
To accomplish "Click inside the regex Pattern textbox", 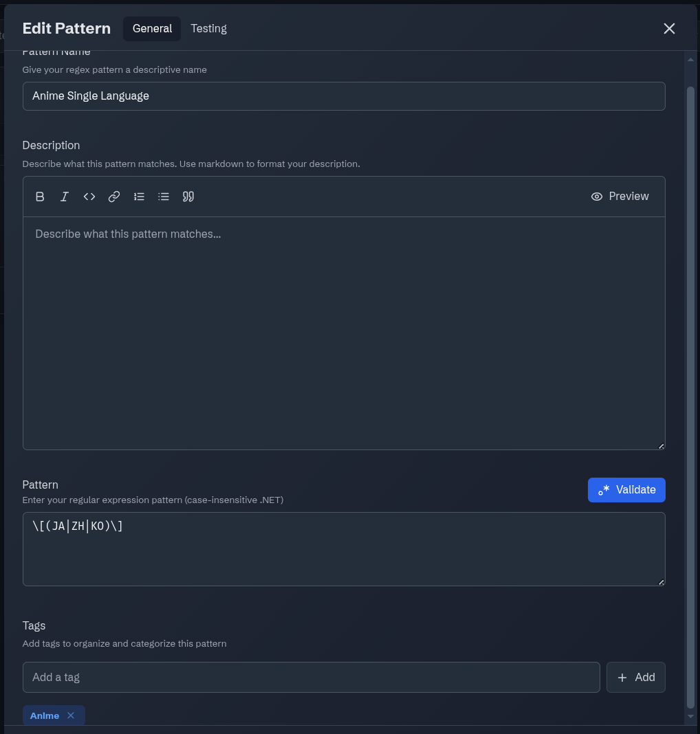I will [344, 549].
